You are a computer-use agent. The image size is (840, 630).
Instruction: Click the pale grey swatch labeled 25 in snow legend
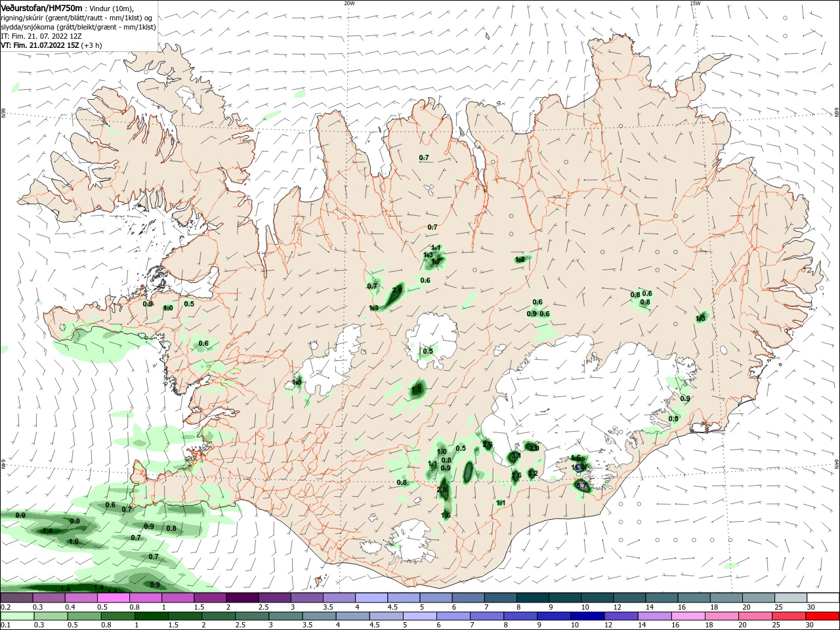[x=791, y=598]
